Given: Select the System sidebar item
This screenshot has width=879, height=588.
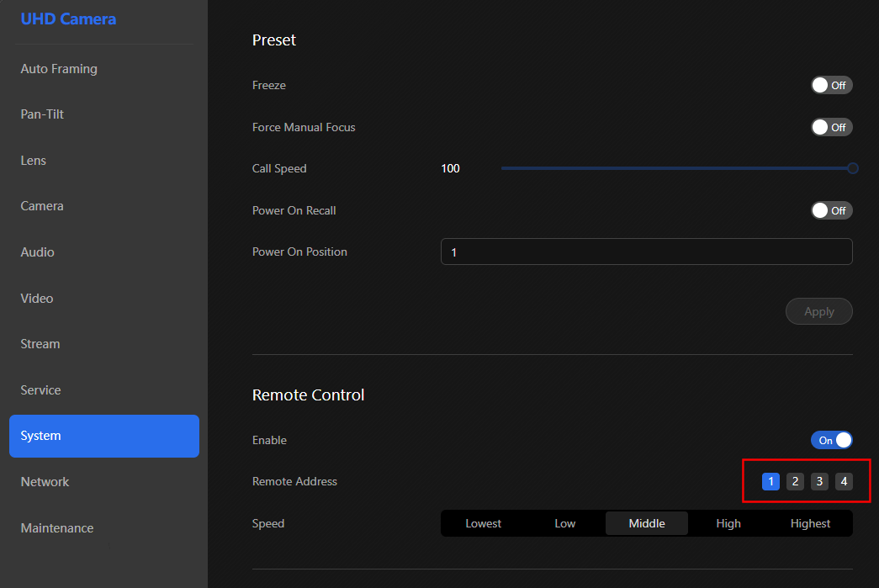Looking at the screenshot, I should 104,436.
